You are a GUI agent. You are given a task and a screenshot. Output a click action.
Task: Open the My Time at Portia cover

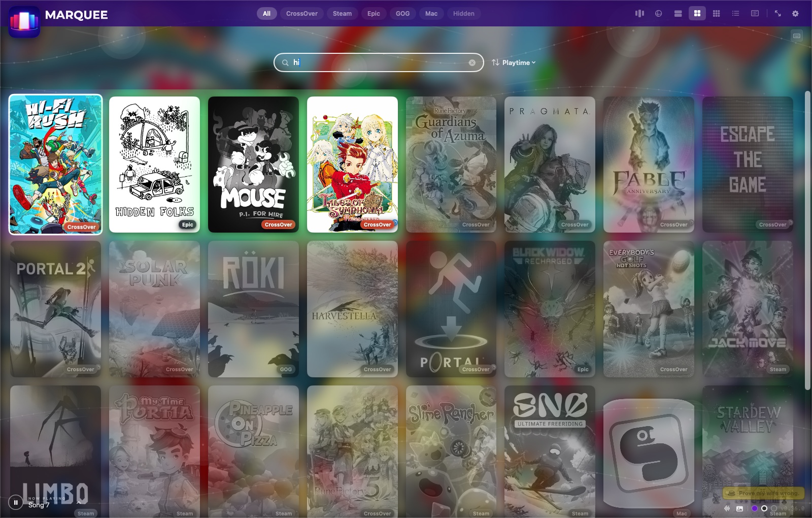154,451
